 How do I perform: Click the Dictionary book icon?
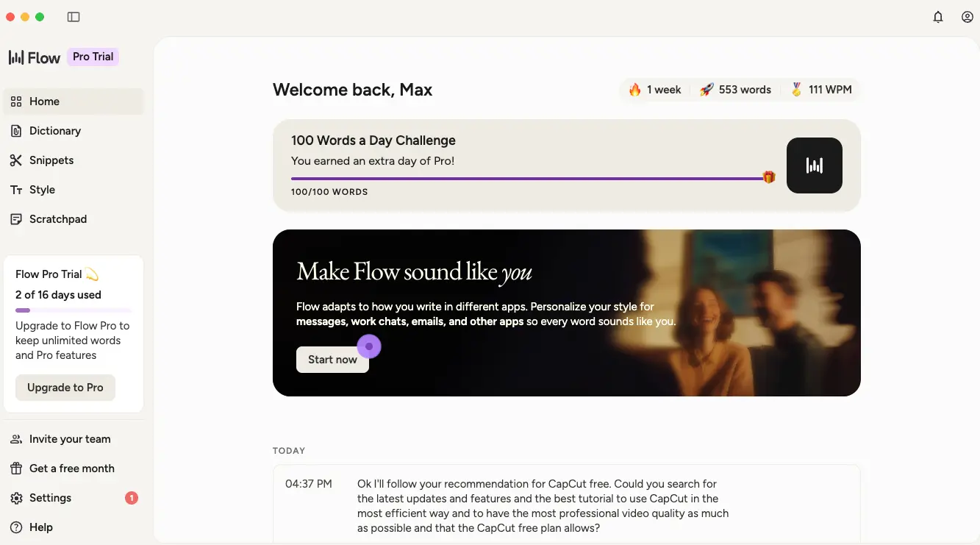click(x=16, y=131)
